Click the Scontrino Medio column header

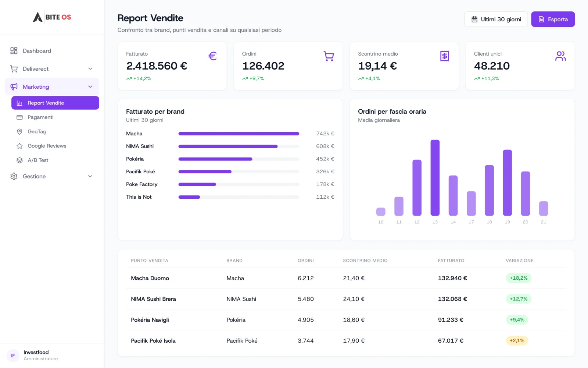tap(365, 261)
